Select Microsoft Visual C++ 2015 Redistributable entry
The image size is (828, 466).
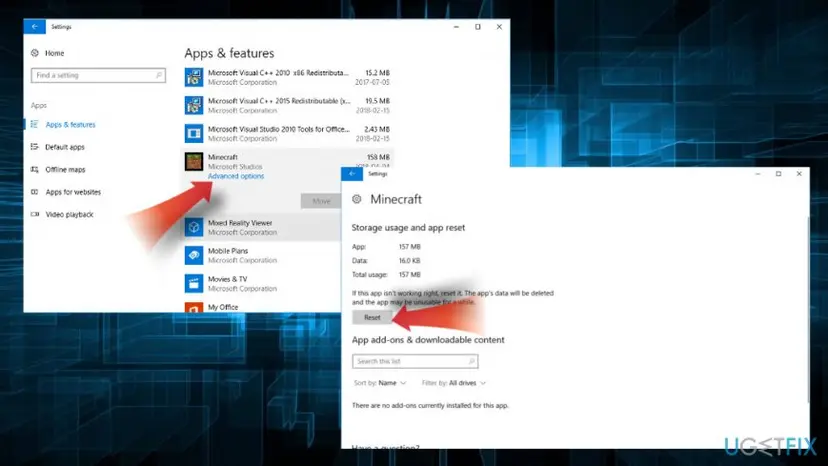287,105
